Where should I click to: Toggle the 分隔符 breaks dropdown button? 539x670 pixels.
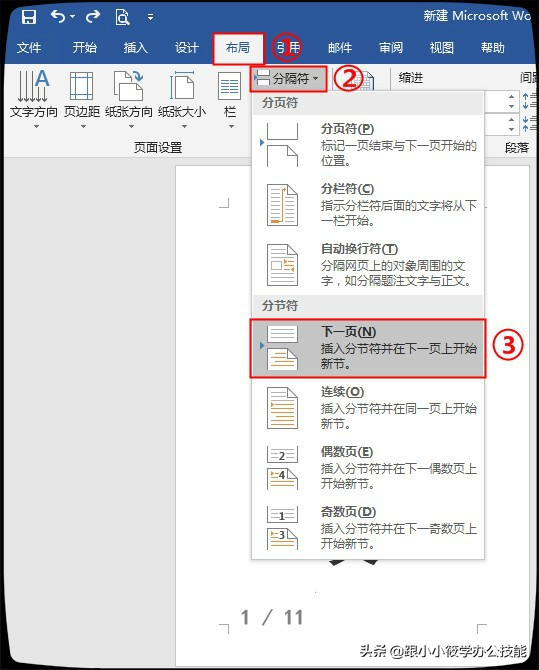point(289,79)
